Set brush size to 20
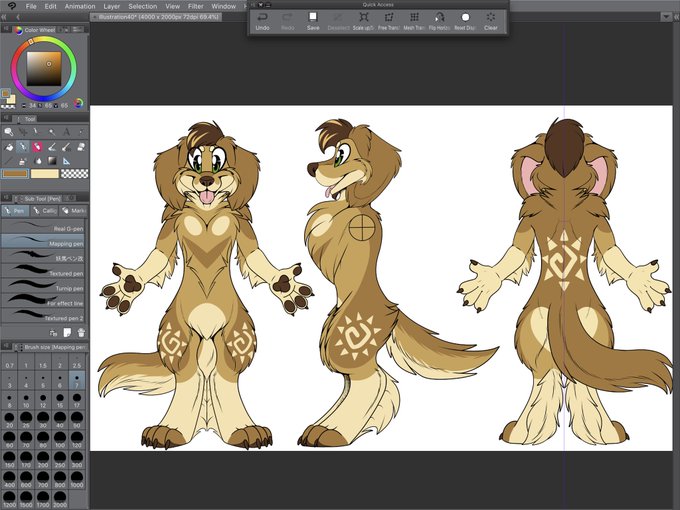 pyautogui.click(x=9, y=420)
